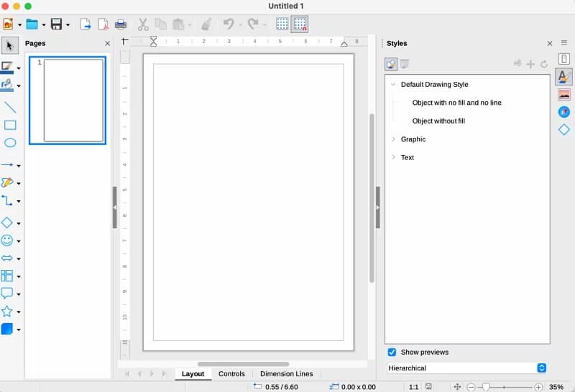Open the sidebar Properties deck
This screenshot has width=575, height=392.
click(563, 59)
